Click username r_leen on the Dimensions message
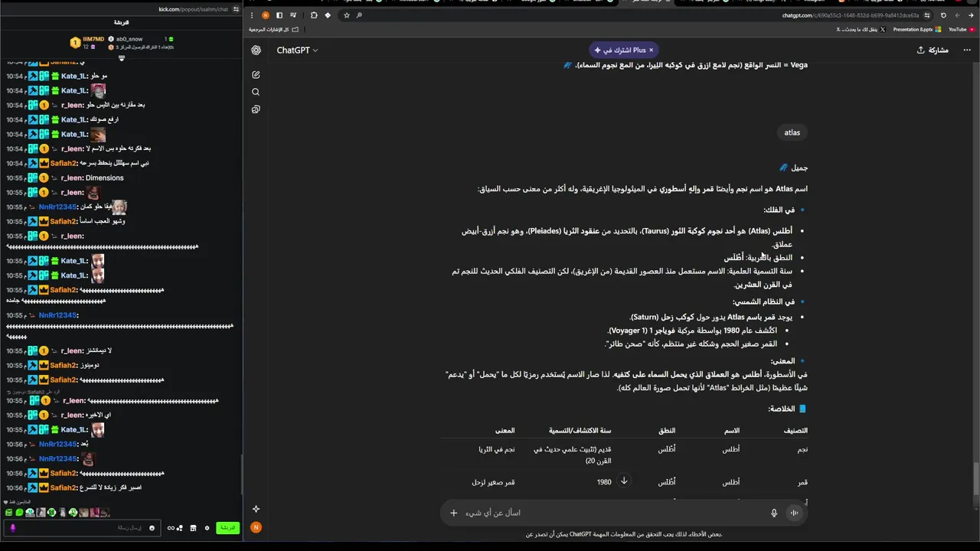This screenshot has width=980, height=551. coord(72,178)
